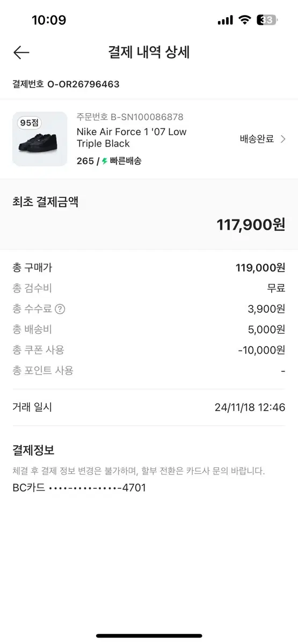Screen dimensions: 298x644
Task: Tap the 배송완료 status text
Action: [x=257, y=139]
